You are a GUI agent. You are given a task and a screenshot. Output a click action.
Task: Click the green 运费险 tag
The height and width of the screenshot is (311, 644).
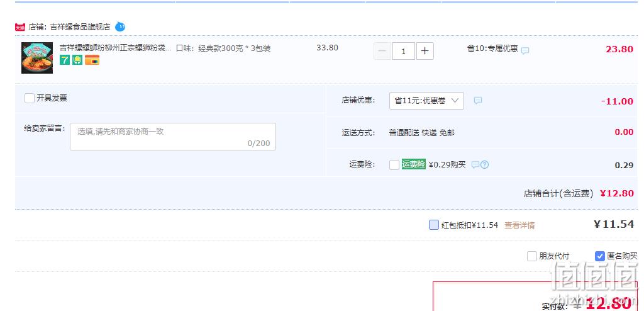click(414, 164)
